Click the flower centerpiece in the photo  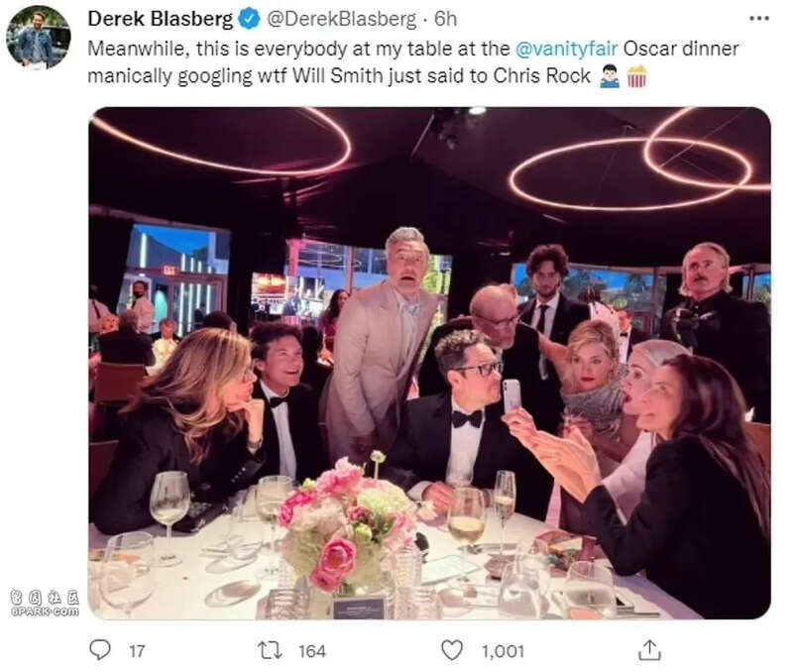click(x=349, y=526)
